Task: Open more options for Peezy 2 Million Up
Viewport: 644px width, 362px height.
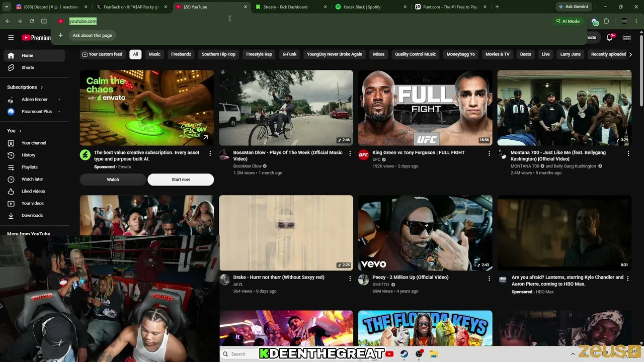Action: pyautogui.click(x=489, y=278)
